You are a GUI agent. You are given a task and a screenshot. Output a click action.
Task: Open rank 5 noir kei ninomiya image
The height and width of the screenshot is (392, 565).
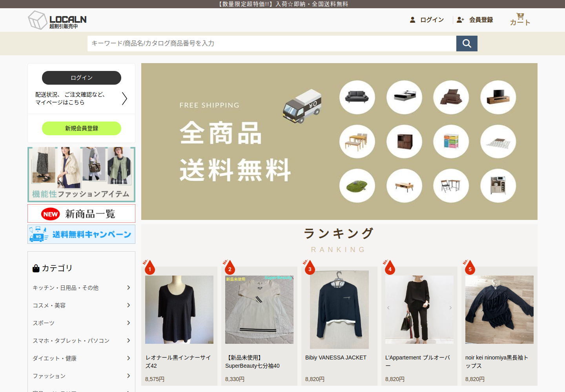click(499, 310)
